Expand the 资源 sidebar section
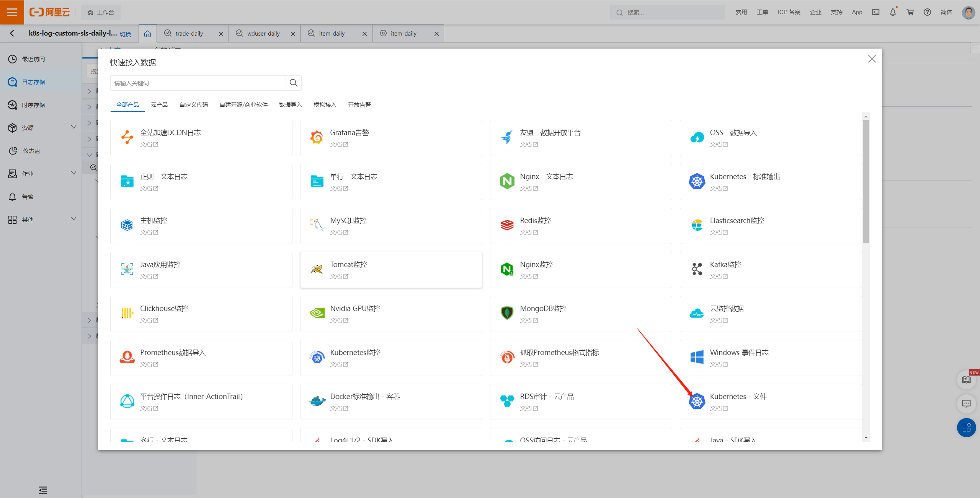This screenshot has height=498, width=980. click(73, 127)
